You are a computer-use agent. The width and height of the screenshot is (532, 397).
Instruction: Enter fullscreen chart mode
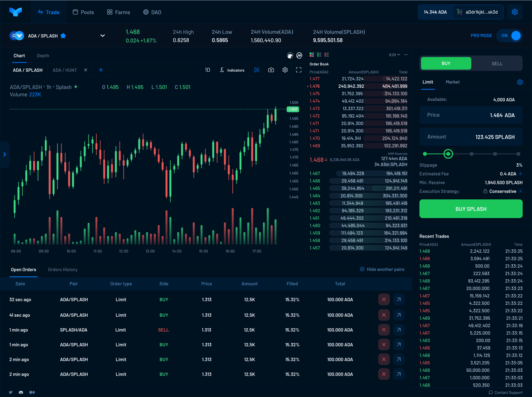(299, 70)
